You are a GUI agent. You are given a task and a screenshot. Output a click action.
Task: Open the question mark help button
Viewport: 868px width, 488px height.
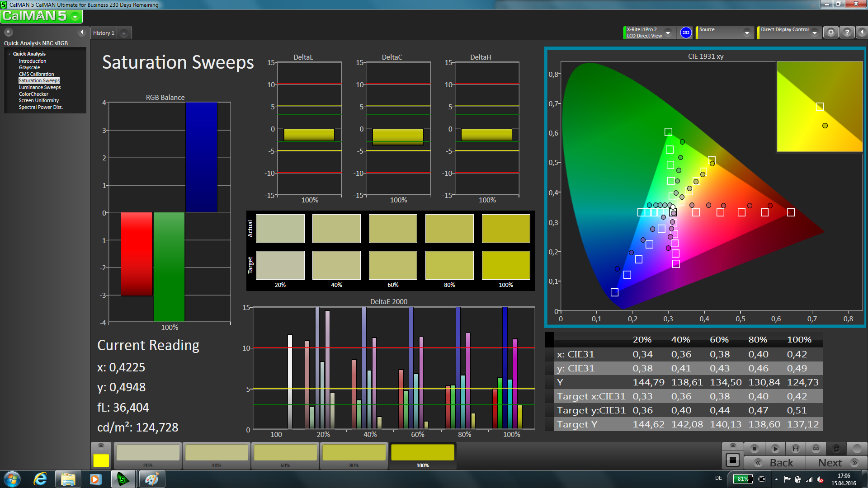tap(847, 33)
